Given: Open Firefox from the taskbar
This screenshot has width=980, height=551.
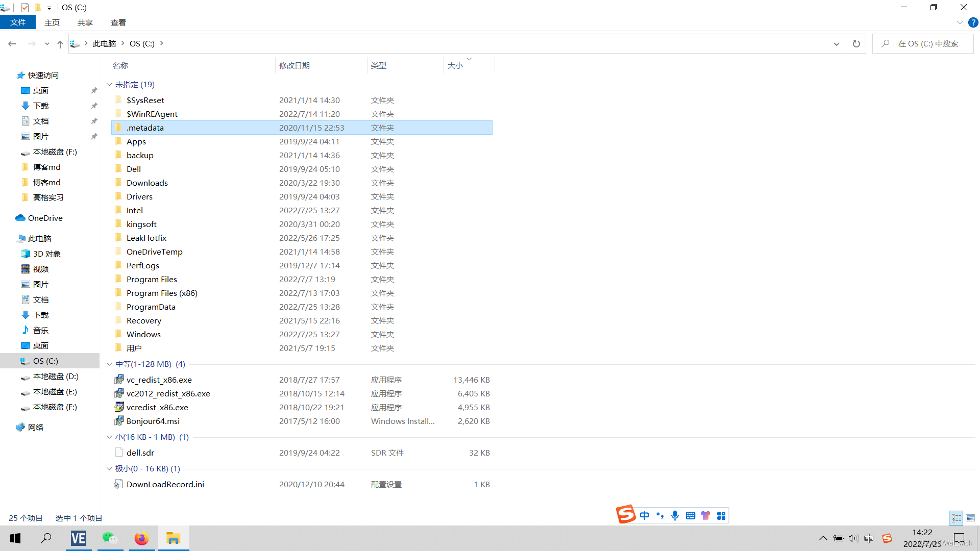Looking at the screenshot, I should tap(141, 538).
